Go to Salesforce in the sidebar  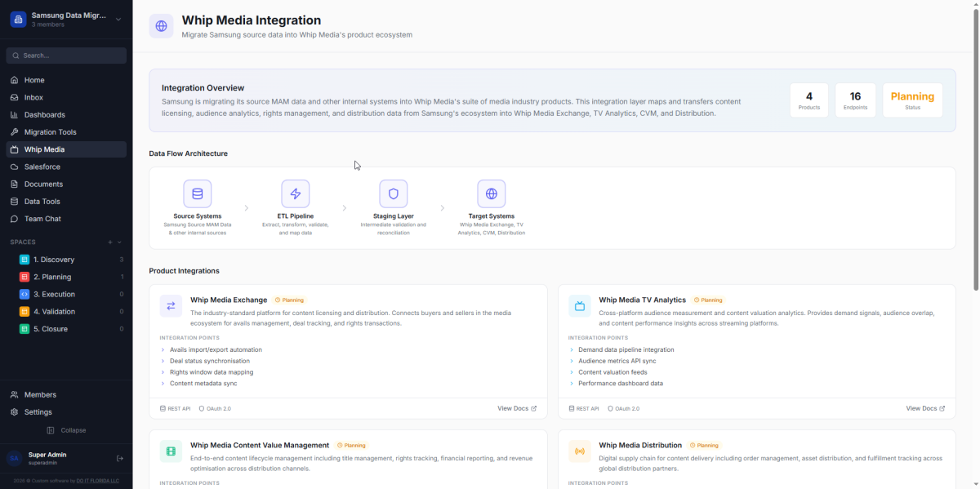[42, 167]
